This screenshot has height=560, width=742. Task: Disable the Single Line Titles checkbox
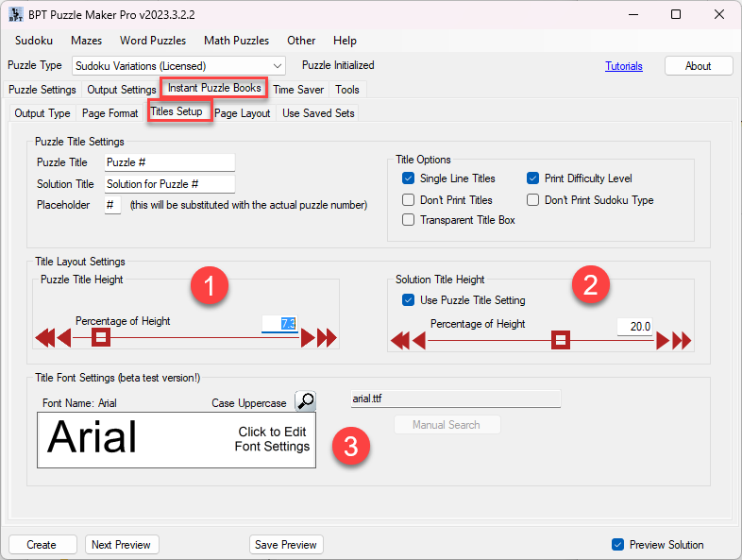pos(408,178)
